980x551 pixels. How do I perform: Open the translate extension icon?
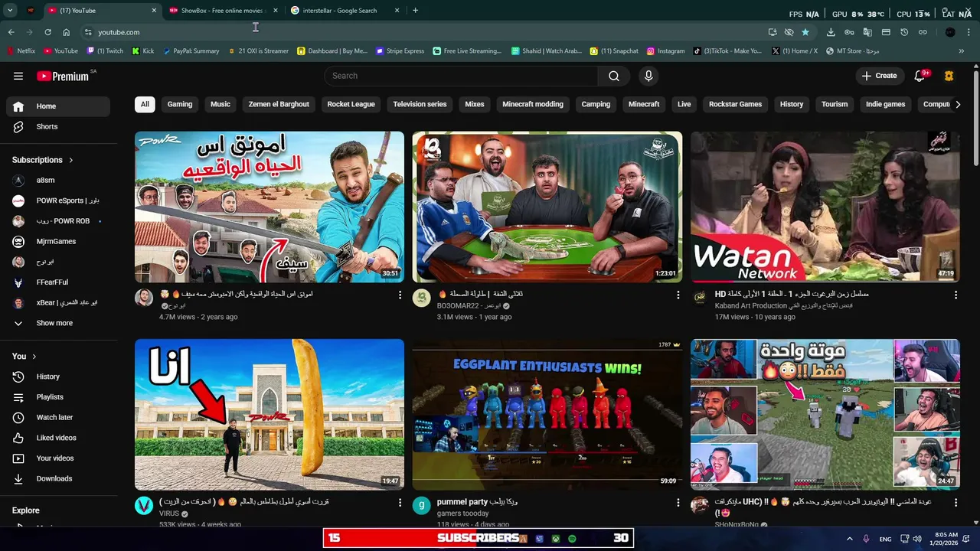point(867,32)
